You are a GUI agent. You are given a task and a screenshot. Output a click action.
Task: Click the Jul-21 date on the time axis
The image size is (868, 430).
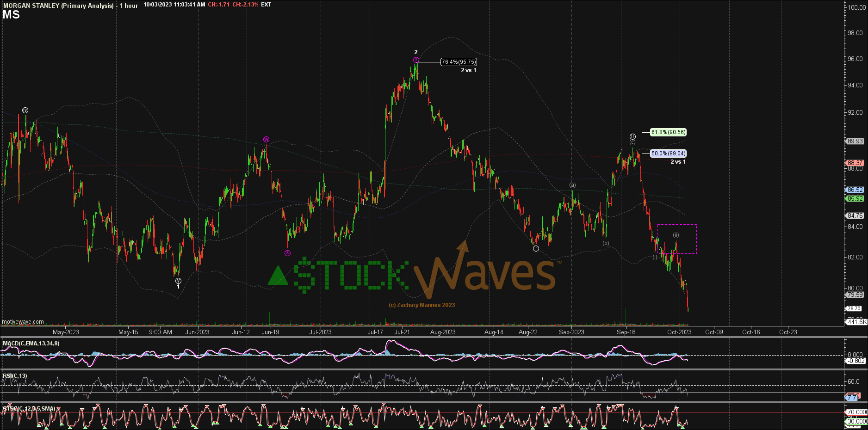402,332
